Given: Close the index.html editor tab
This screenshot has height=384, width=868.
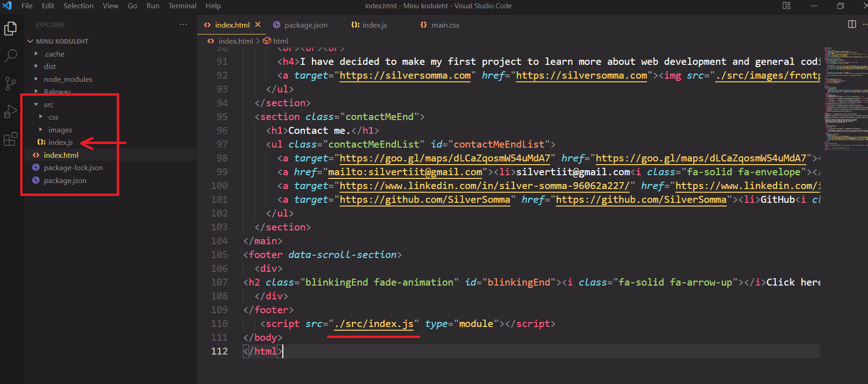Looking at the screenshot, I should 258,24.
